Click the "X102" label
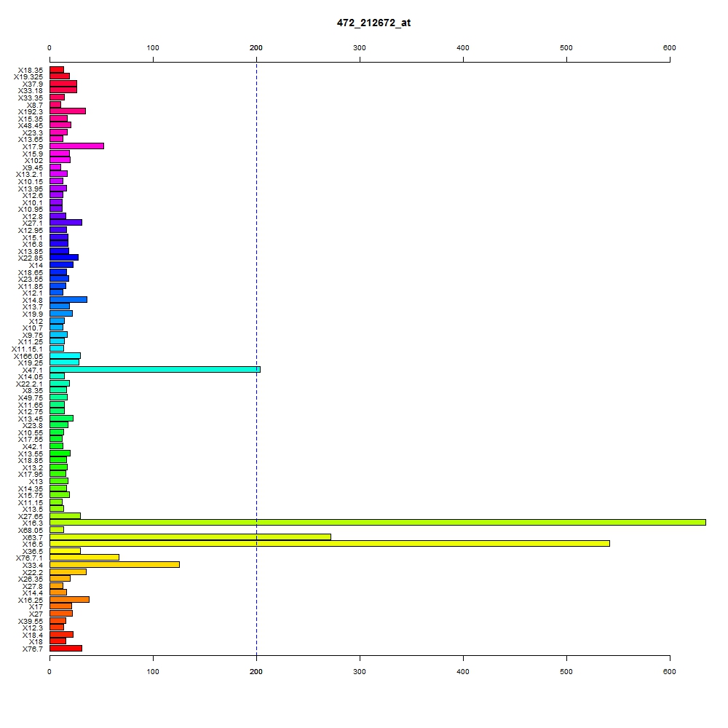 33,161
